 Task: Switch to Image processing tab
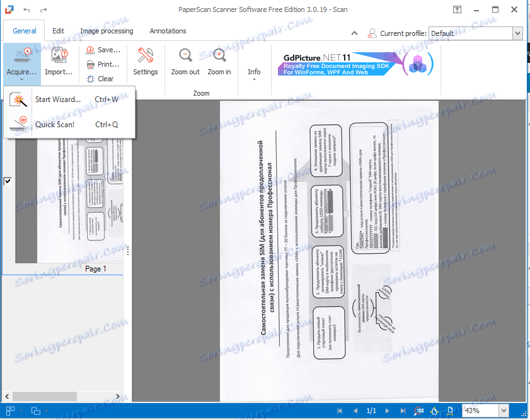coord(107,31)
